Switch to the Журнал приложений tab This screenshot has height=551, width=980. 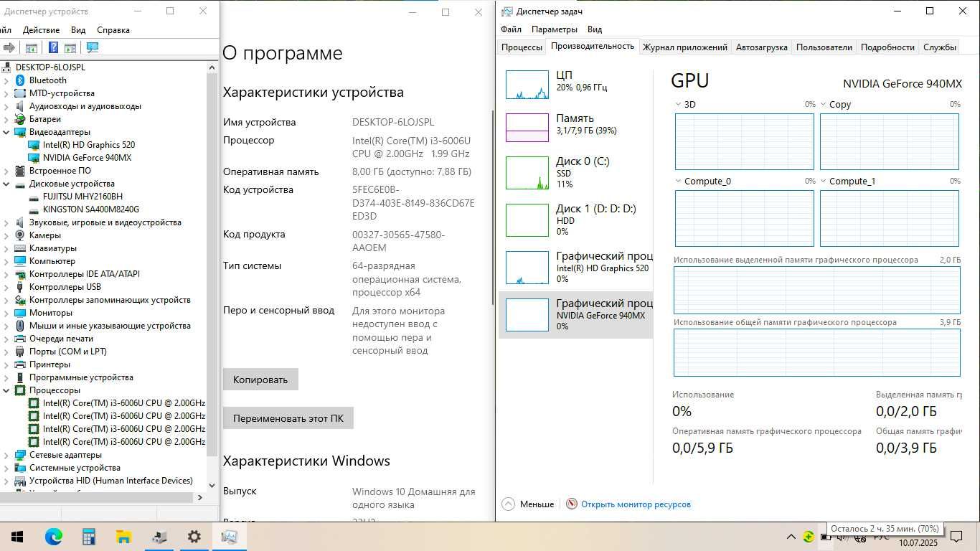coord(685,47)
